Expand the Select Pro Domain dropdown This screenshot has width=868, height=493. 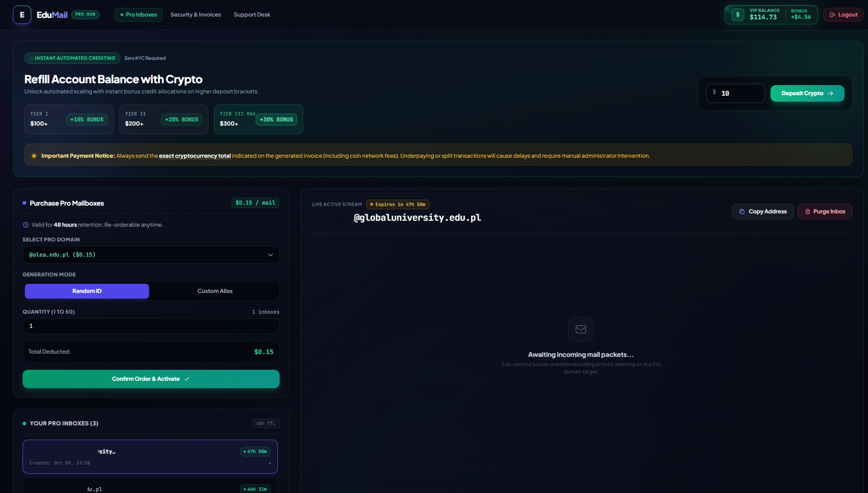point(151,255)
